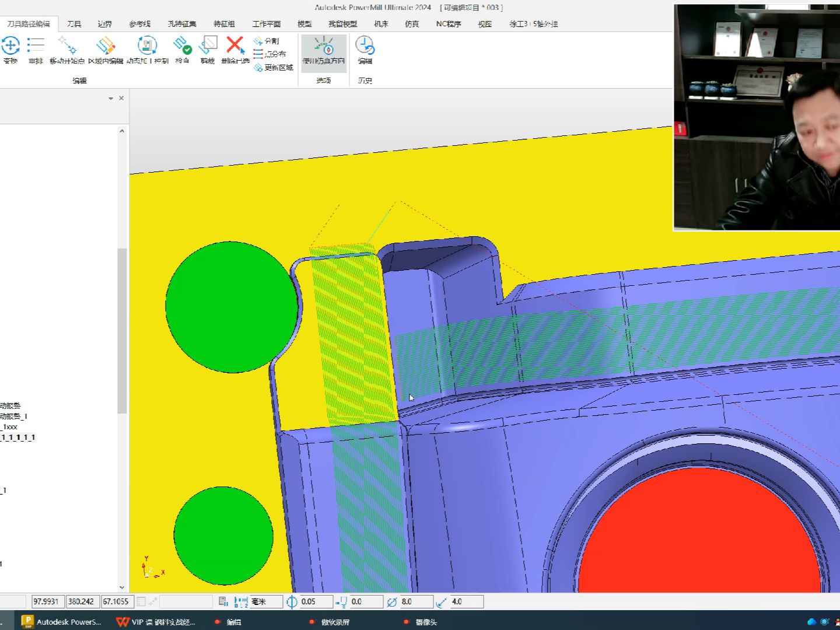Toggle the highlighted option in the Options (选项) group
The width and height of the screenshot is (840, 630).
tap(324, 50)
